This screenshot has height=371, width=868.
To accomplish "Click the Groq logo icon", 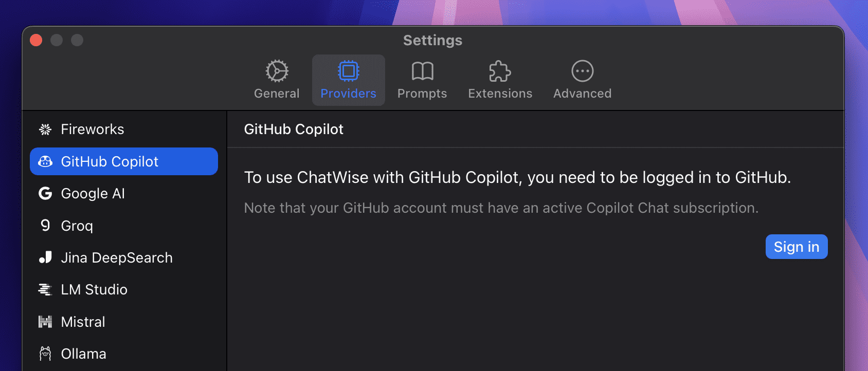I will 45,226.
